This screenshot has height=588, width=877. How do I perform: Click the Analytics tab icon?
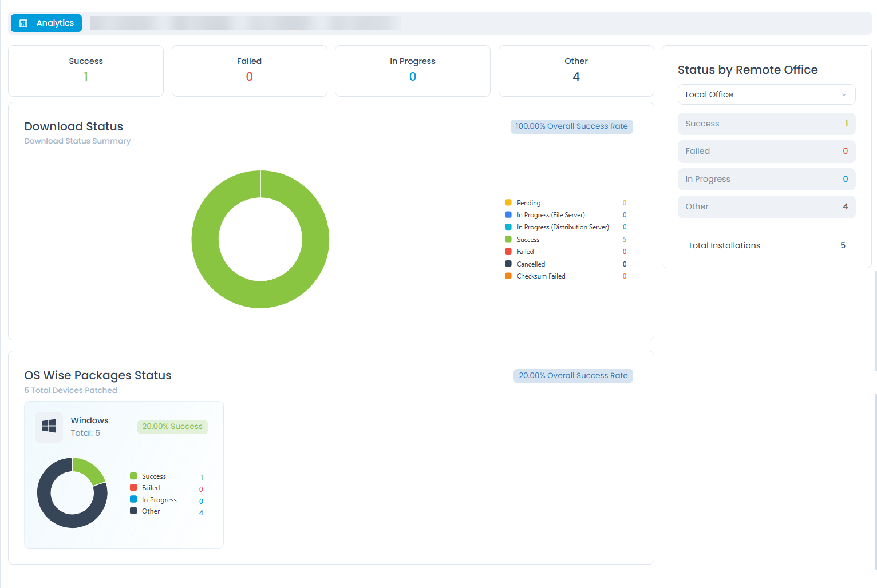[23, 23]
